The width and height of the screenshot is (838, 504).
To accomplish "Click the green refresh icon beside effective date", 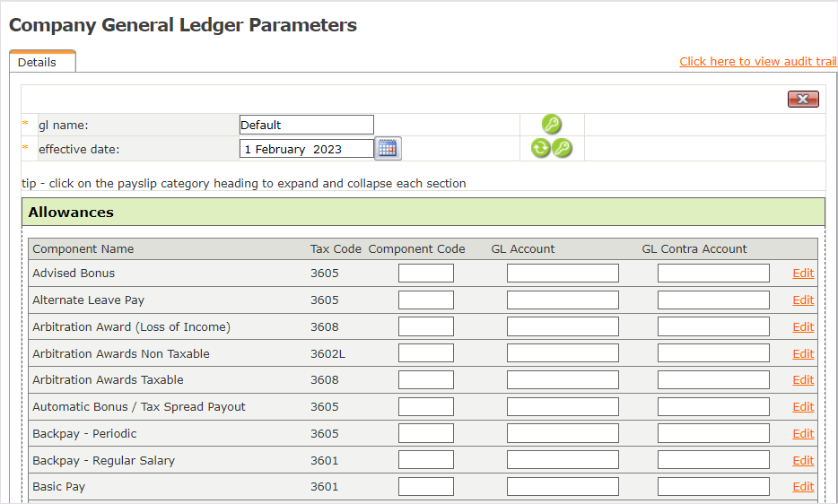I will pyautogui.click(x=540, y=149).
